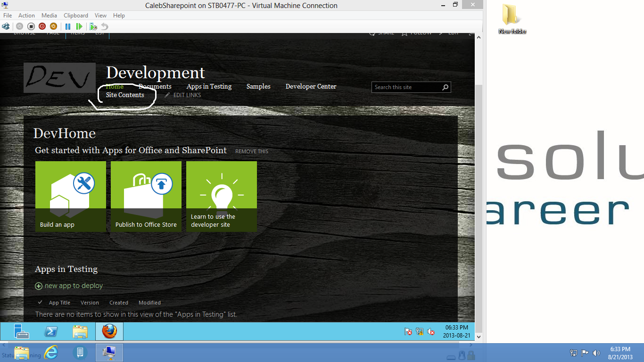The width and height of the screenshot is (644, 362).
Task: Click the Apps in Testing list heading
Action: [66, 269]
